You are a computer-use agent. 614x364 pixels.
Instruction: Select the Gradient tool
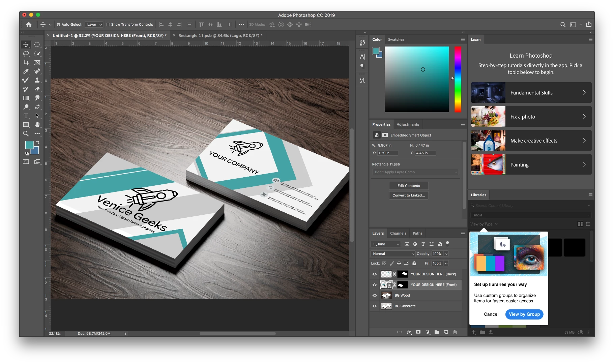click(x=26, y=98)
